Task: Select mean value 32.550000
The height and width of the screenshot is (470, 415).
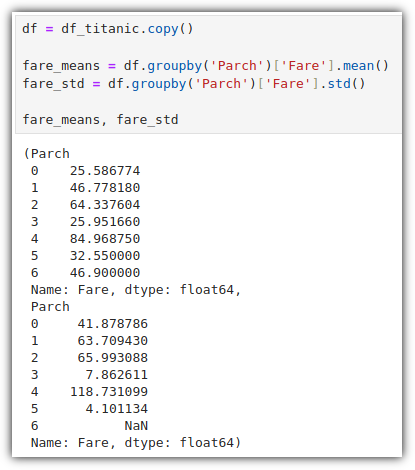Action: point(105,256)
